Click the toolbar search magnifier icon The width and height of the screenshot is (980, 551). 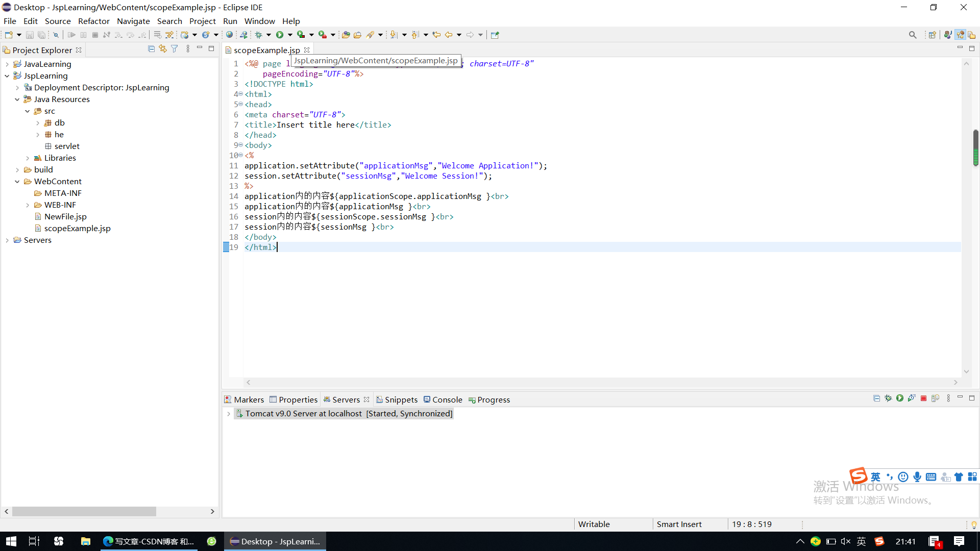[913, 35]
